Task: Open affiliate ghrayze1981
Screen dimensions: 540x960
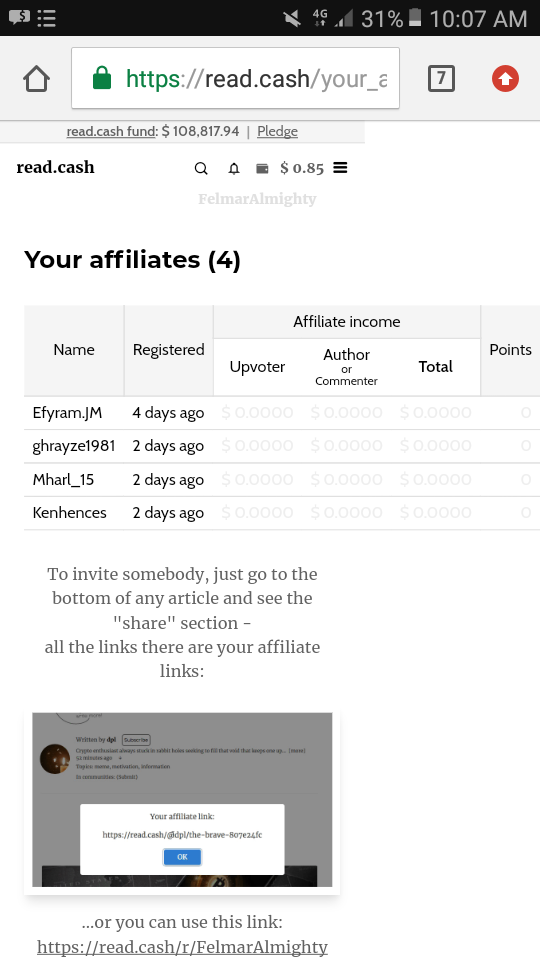Action: 73,446
